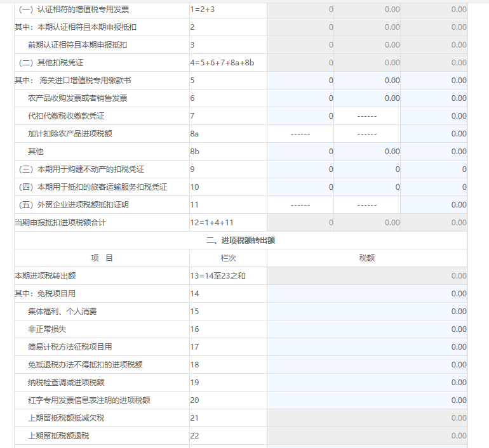Click the 免抵退税办法不得抵扣的进项税额 amount field
Screen dimensions: 489x448
point(366,365)
